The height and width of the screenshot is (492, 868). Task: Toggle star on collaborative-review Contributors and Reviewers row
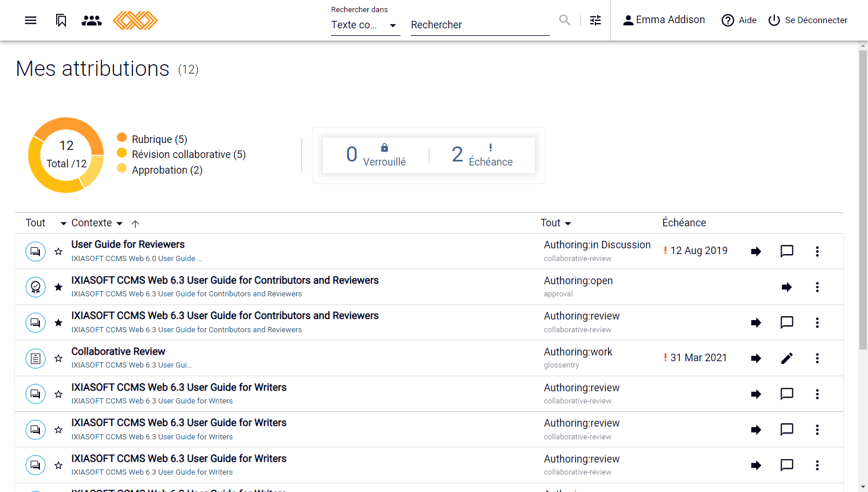[58, 322]
